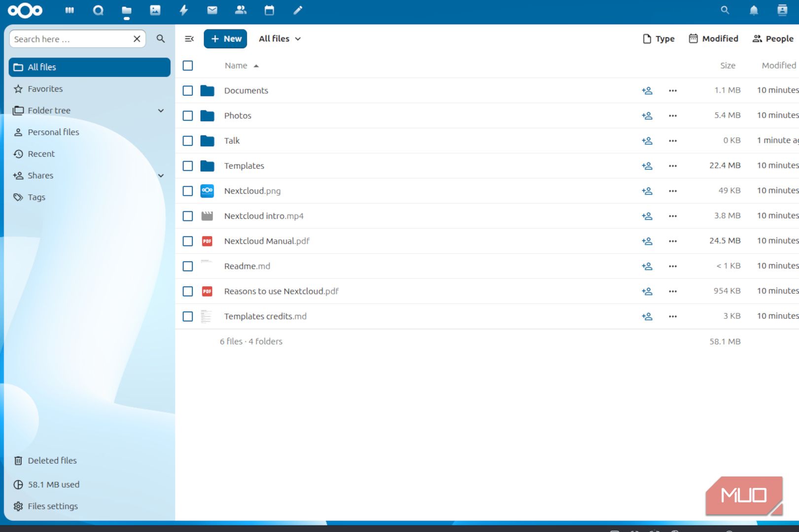Check the Documents folder checkbox
Viewport: 799px width, 532px height.
pos(188,91)
